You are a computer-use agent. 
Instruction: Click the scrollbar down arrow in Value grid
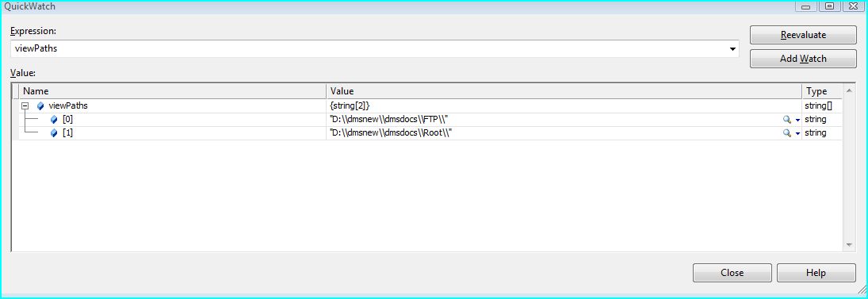click(x=849, y=245)
